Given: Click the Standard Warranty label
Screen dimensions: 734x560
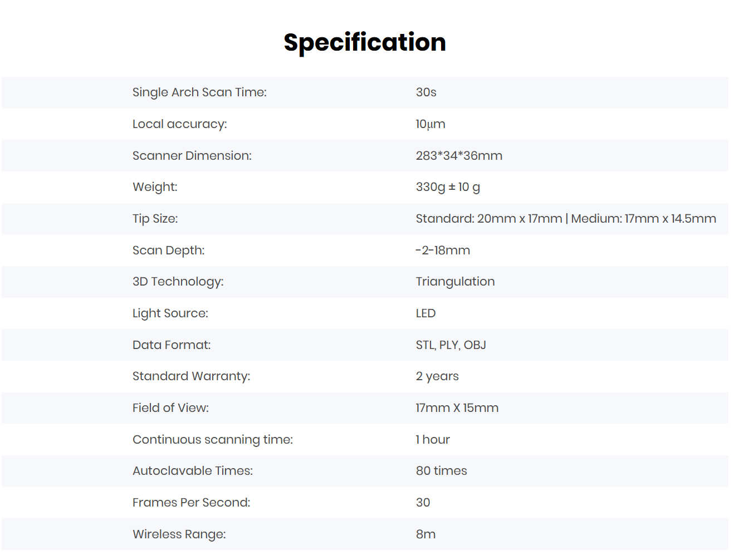Looking at the screenshot, I should [x=191, y=376].
